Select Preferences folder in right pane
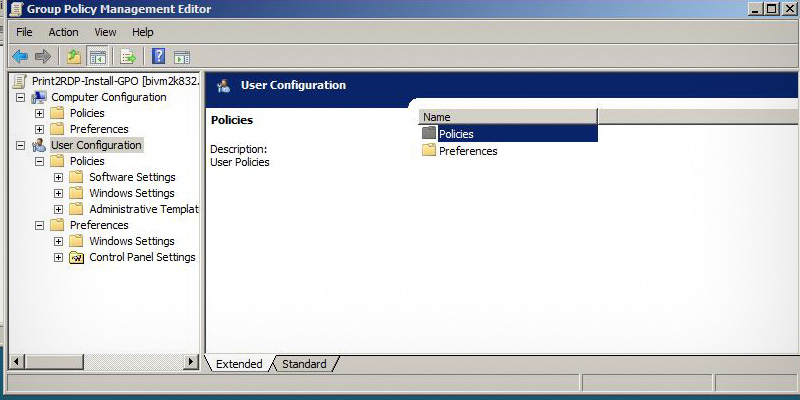The image size is (800, 400). click(x=467, y=151)
